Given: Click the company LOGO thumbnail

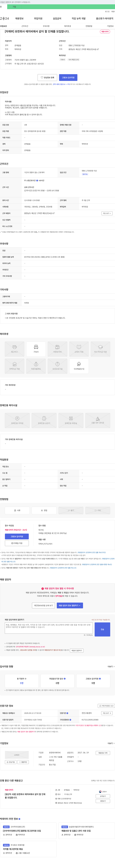Looking at the screenshot, I should tap(17, 755).
